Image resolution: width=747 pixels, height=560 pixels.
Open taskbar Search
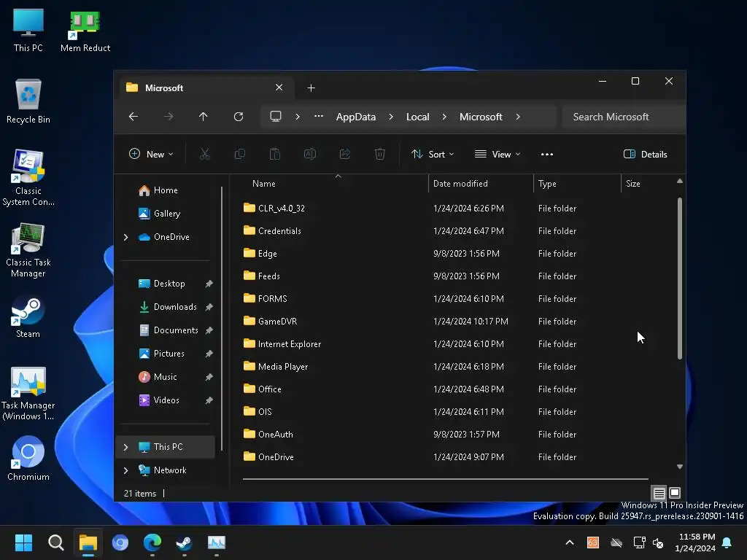(55, 542)
